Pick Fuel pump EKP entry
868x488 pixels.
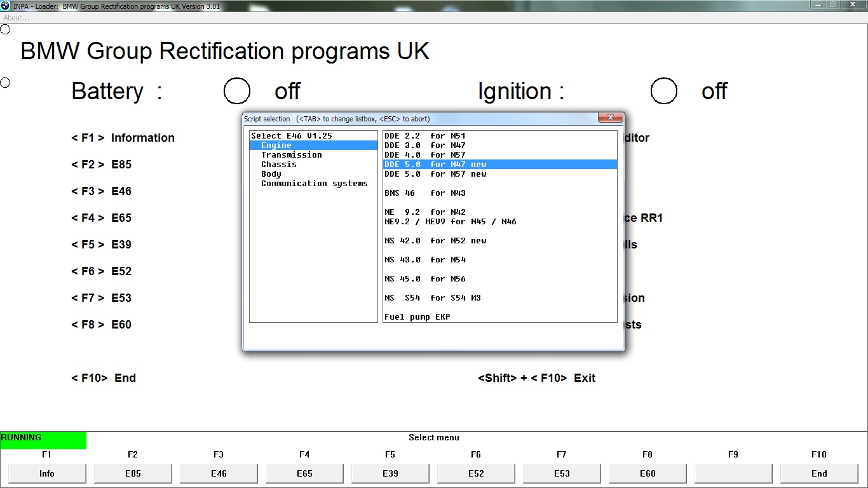tap(417, 317)
